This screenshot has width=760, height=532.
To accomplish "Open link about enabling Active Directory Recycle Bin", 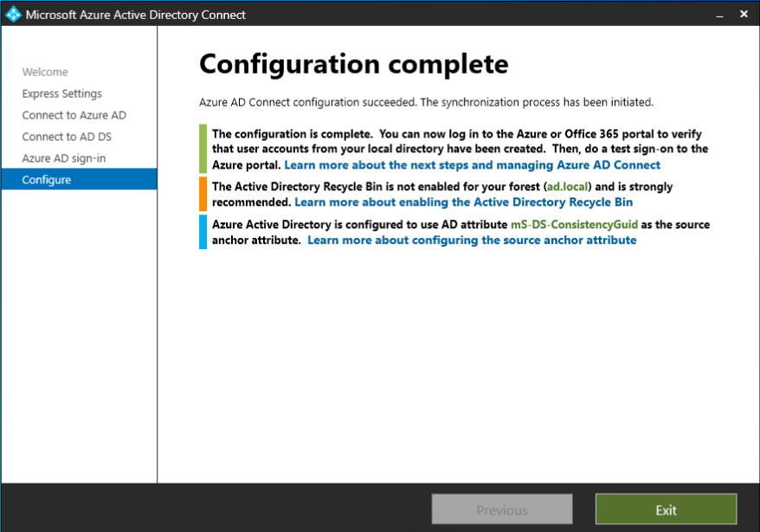I will pyautogui.click(x=463, y=202).
